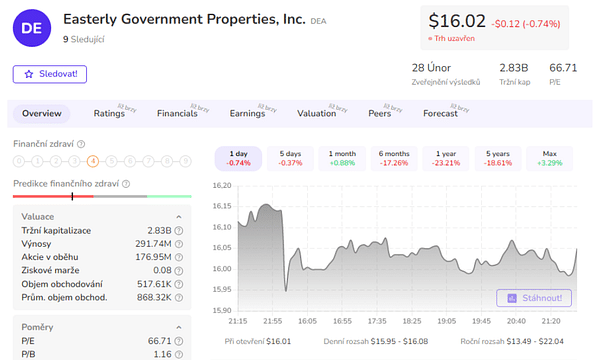Select financial health score circle 4
Viewport: 600px width, 360px height.
(x=93, y=161)
